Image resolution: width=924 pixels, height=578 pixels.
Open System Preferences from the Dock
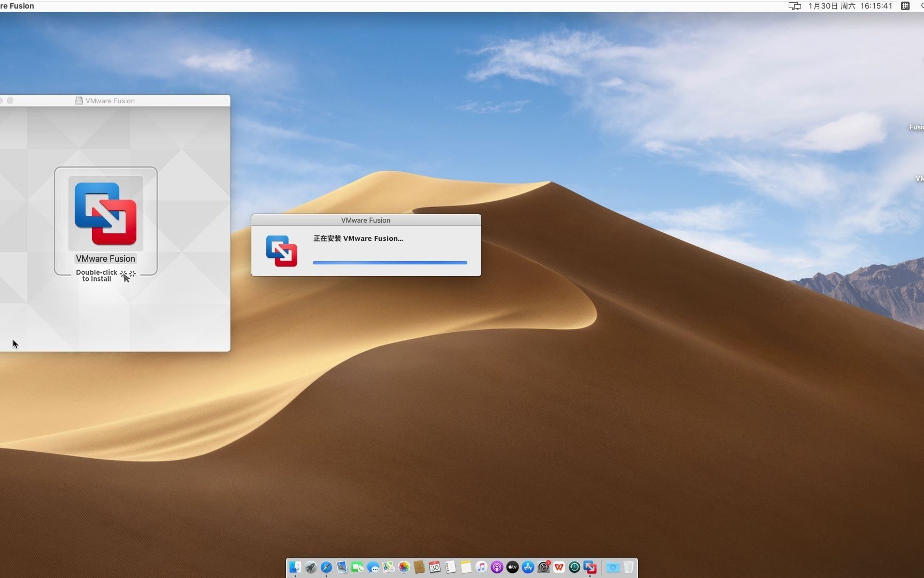[543, 567]
